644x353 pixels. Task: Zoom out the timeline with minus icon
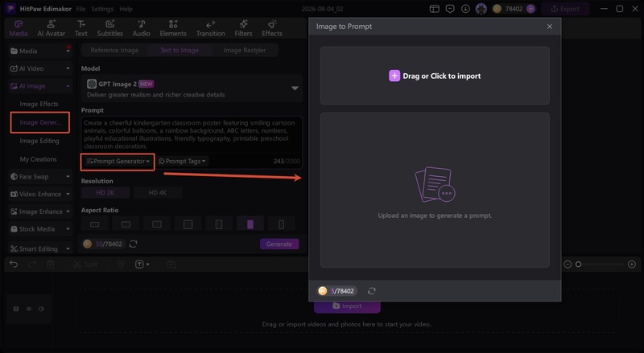568,265
